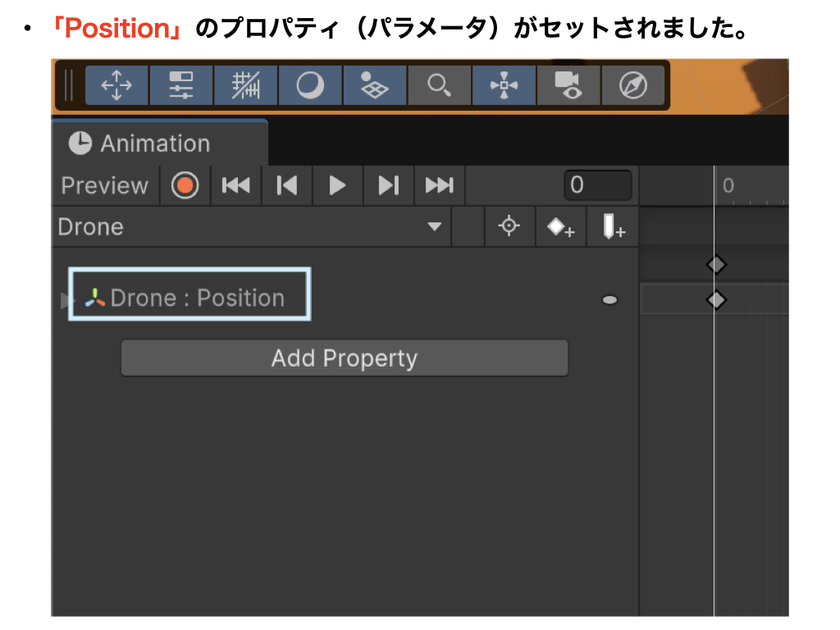840x630 pixels.
Task: Select the shading mode circle icon
Action: (310, 85)
